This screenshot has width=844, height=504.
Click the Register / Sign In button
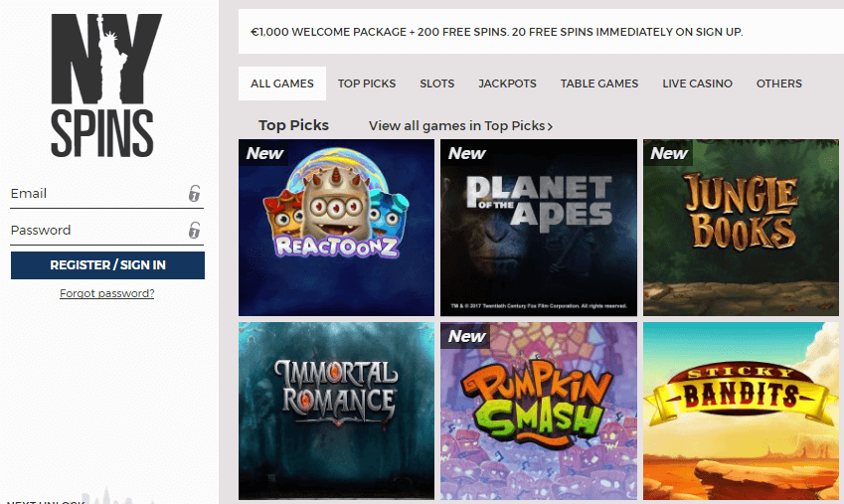click(107, 264)
